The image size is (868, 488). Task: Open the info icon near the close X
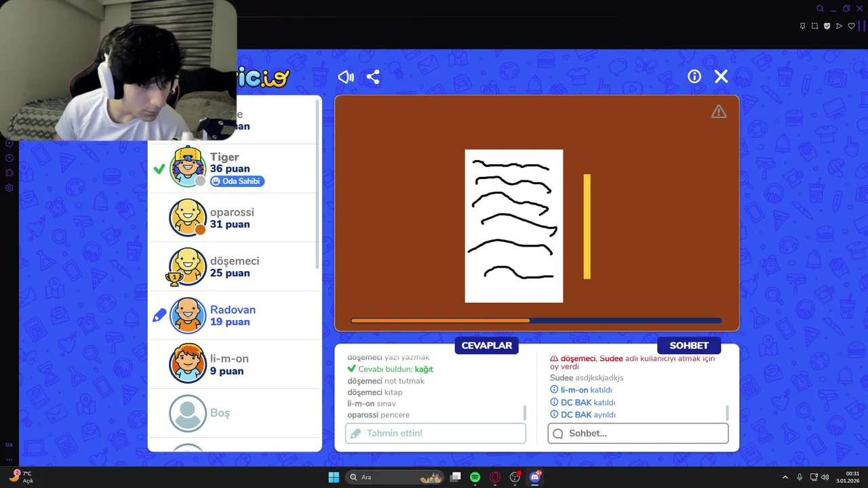tap(694, 77)
